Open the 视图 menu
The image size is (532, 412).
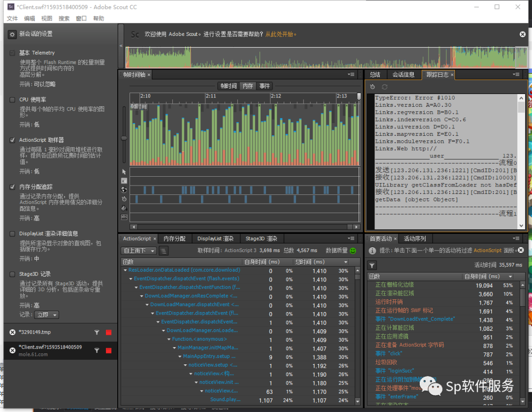click(47, 18)
